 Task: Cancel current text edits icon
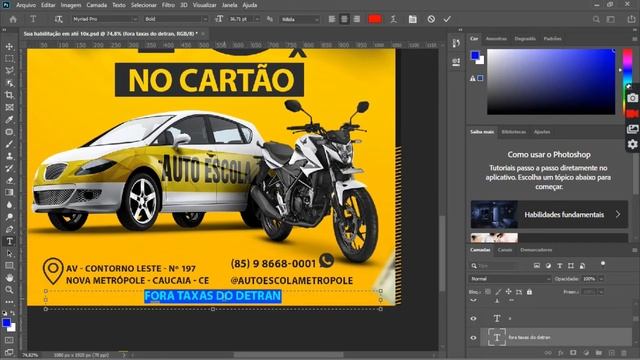point(431,19)
